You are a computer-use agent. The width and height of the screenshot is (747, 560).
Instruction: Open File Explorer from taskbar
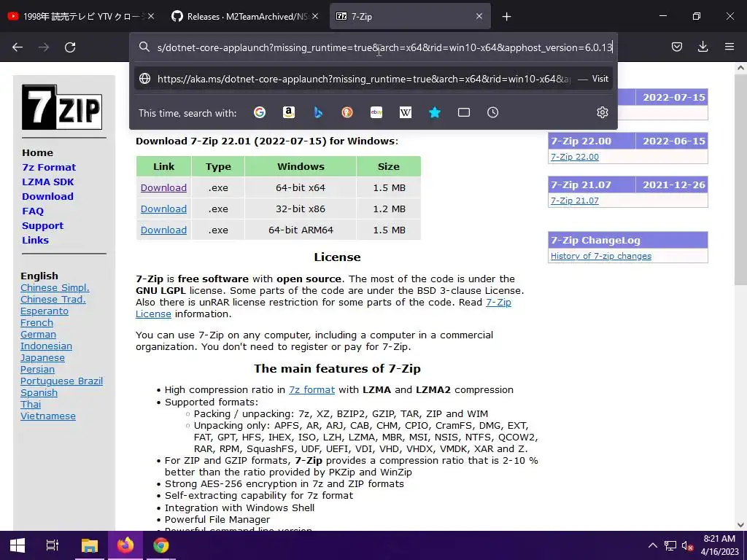[x=90, y=545]
